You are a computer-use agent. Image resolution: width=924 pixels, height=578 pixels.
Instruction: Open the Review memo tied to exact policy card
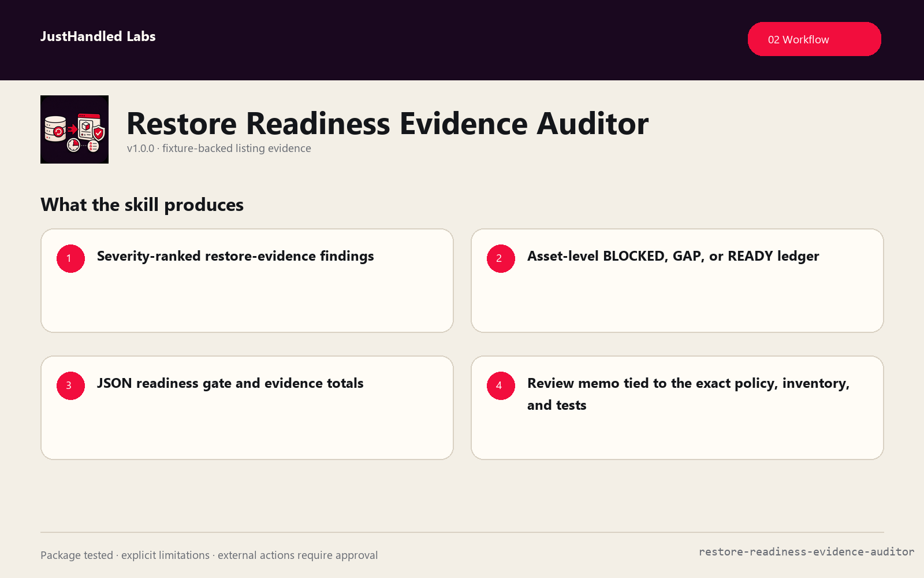[677, 407]
